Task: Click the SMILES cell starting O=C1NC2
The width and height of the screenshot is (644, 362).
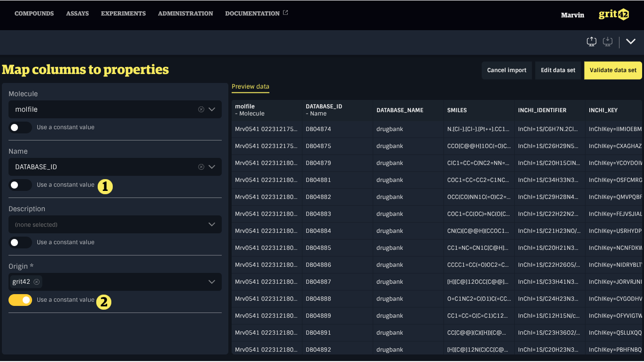Action: coord(479,299)
